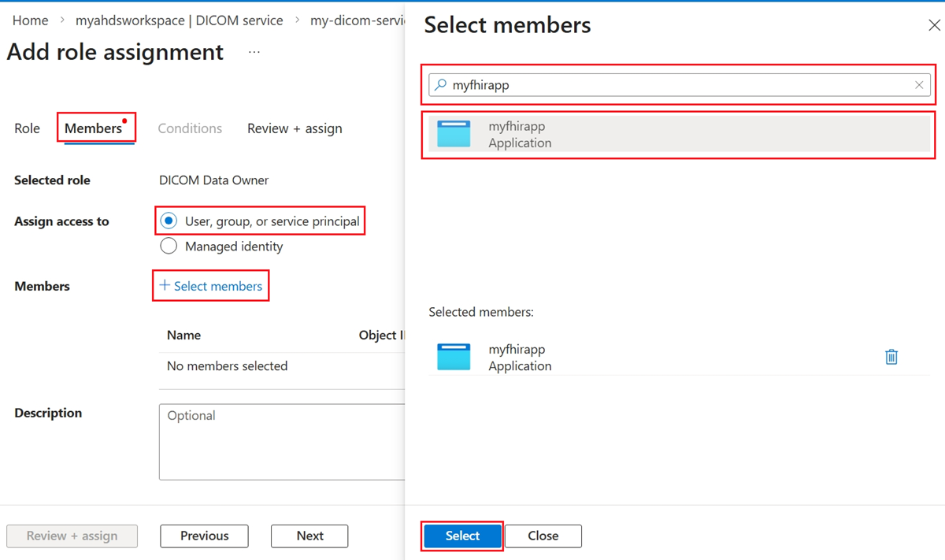Switch to the Conditions tab
The image size is (945, 560).
tap(190, 128)
